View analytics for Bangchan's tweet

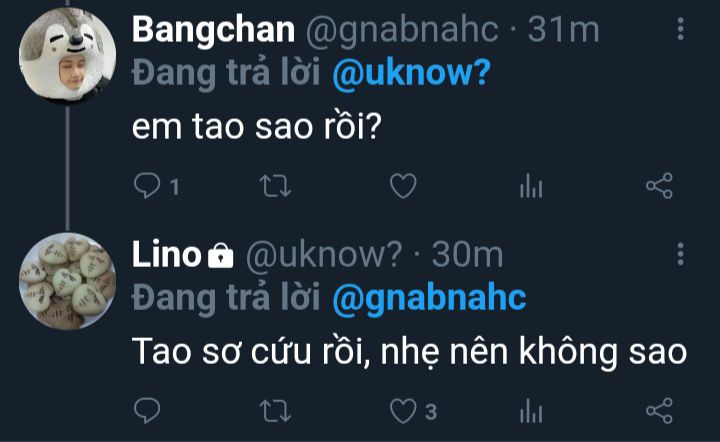530,185
